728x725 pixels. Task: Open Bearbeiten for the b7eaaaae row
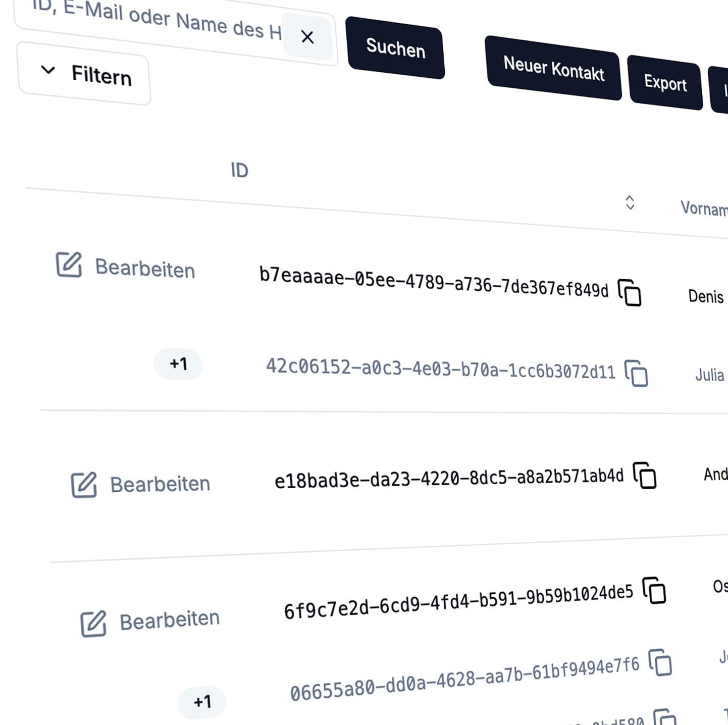click(x=145, y=268)
